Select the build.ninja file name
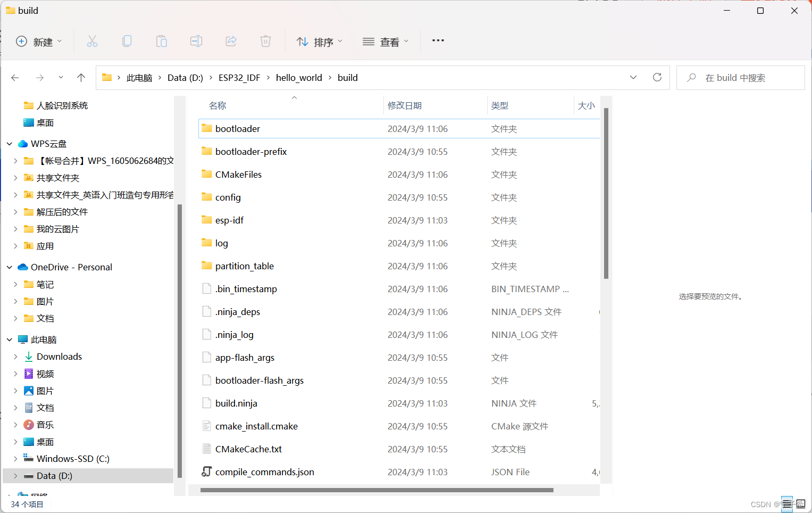The image size is (812, 513). [236, 403]
